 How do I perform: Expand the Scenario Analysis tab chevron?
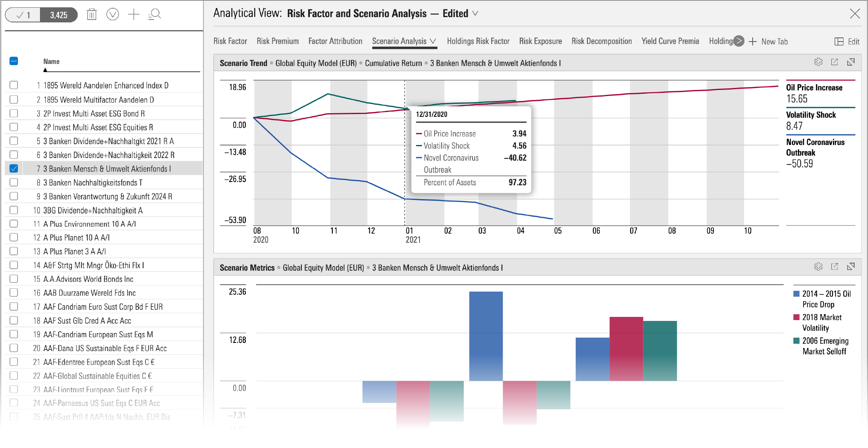pos(433,41)
